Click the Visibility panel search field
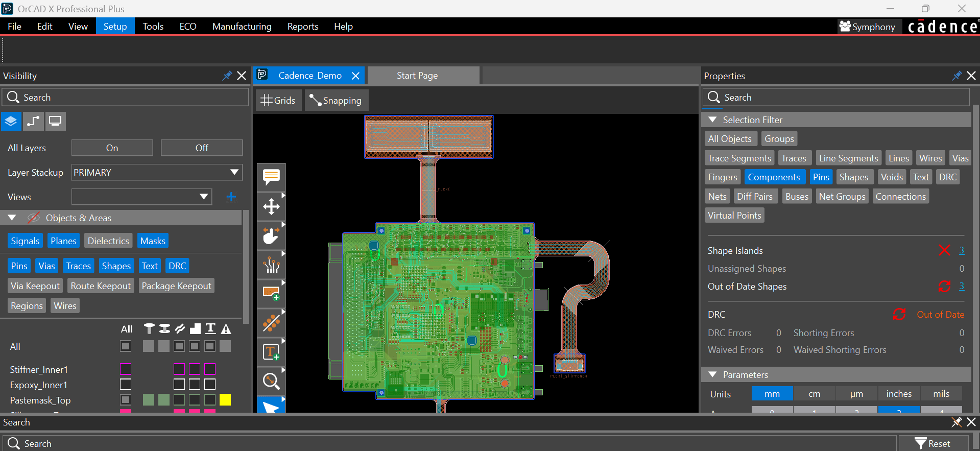This screenshot has height=451, width=980. 126,97
